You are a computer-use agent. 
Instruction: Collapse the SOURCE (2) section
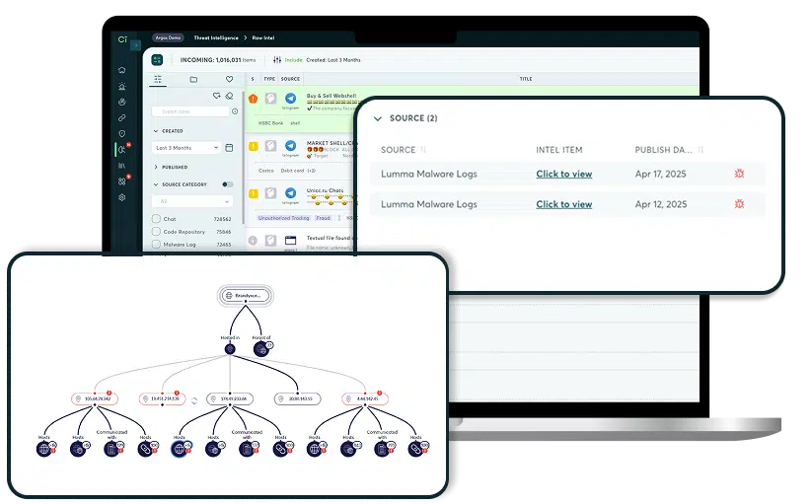pyautogui.click(x=376, y=118)
